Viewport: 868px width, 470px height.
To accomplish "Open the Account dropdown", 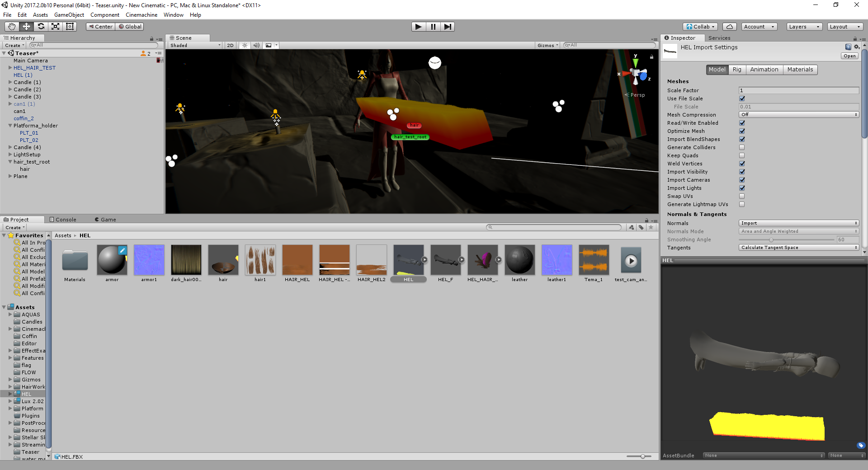I will (x=759, y=27).
